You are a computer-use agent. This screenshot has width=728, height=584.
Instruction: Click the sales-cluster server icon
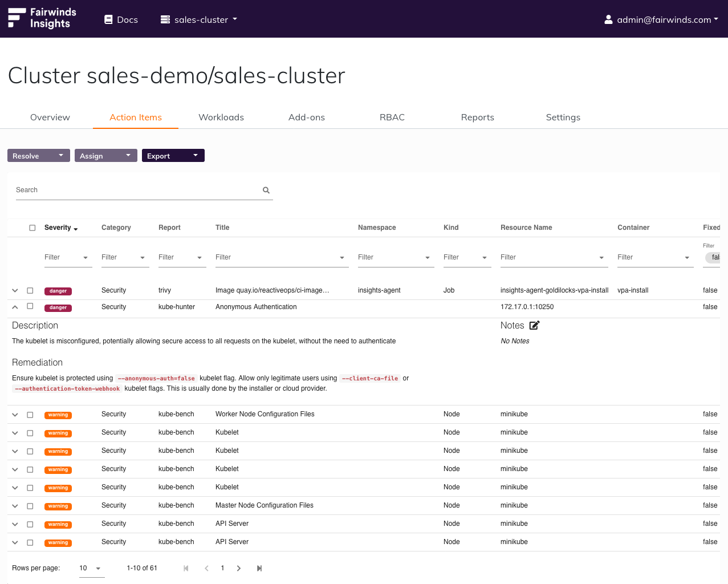coord(165,19)
